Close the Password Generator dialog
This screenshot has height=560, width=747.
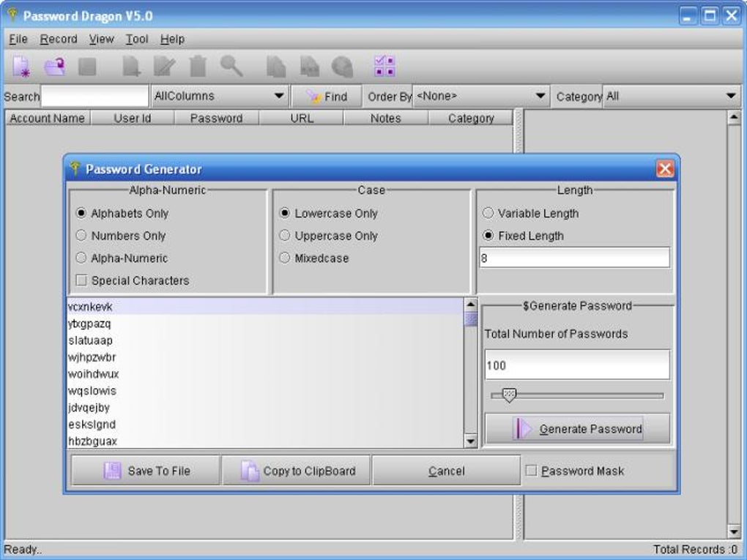click(x=665, y=168)
